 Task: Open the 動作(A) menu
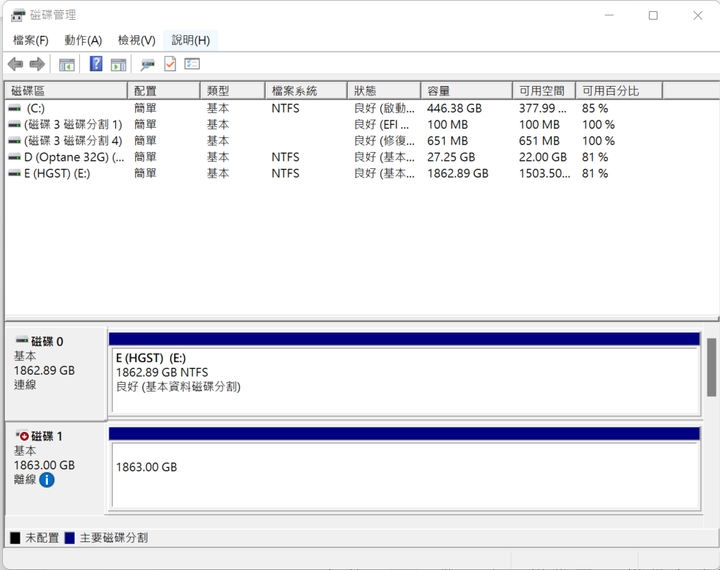(83, 40)
